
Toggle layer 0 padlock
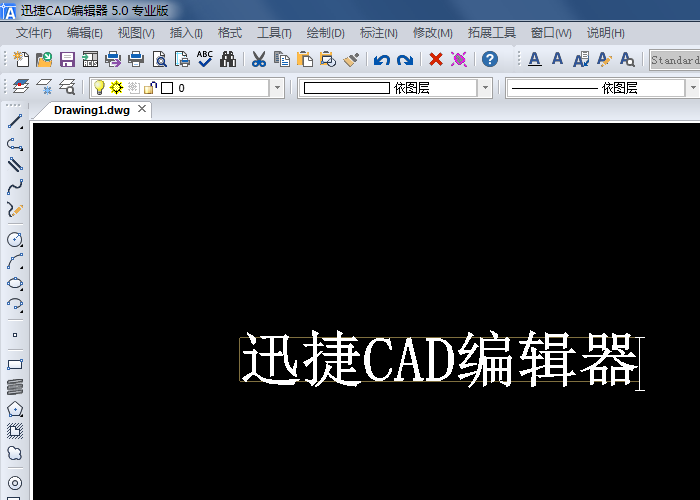pos(150,88)
